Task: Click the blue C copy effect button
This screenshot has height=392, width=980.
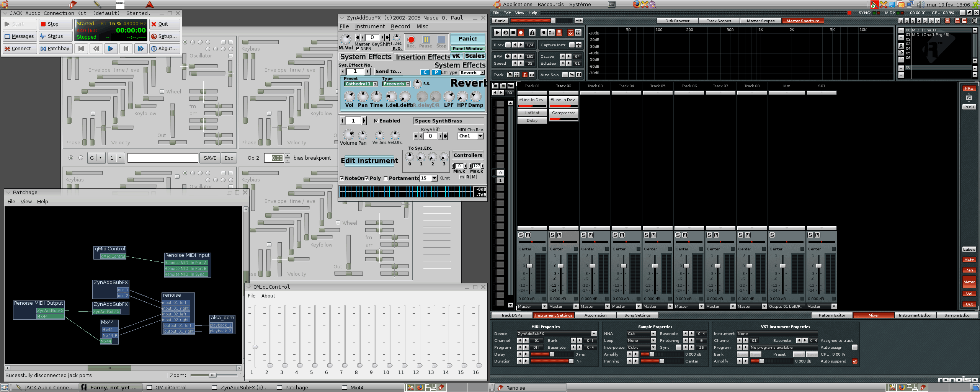Action: click(425, 72)
